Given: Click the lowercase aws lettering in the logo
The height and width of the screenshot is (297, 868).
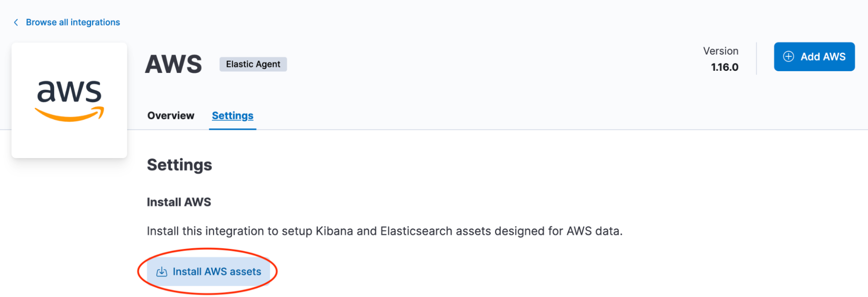Looking at the screenshot, I should click(x=69, y=91).
